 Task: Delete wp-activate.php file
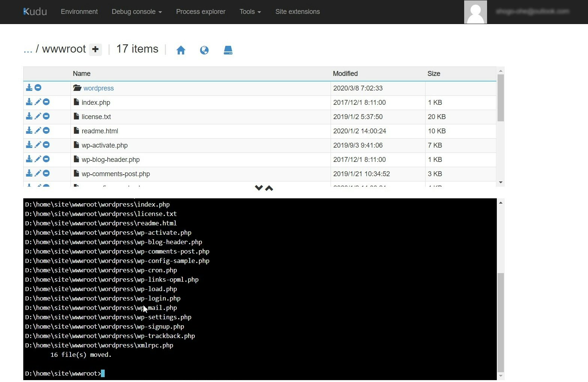[x=46, y=145]
